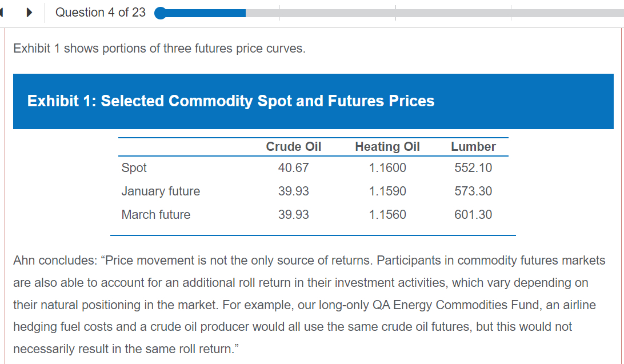This screenshot has width=624, height=364.
Task: Click lumber March future price 601.30
Action: point(473,215)
